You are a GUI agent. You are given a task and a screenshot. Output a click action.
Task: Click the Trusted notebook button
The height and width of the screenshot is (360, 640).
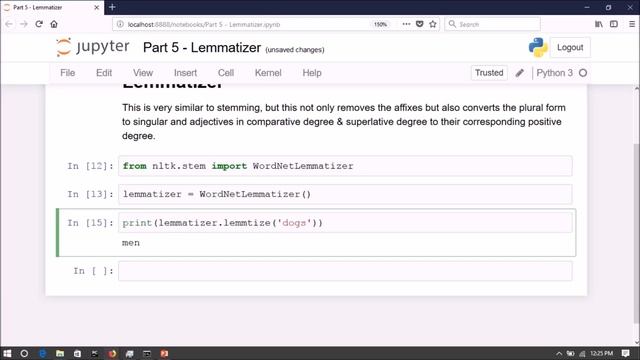click(x=489, y=73)
